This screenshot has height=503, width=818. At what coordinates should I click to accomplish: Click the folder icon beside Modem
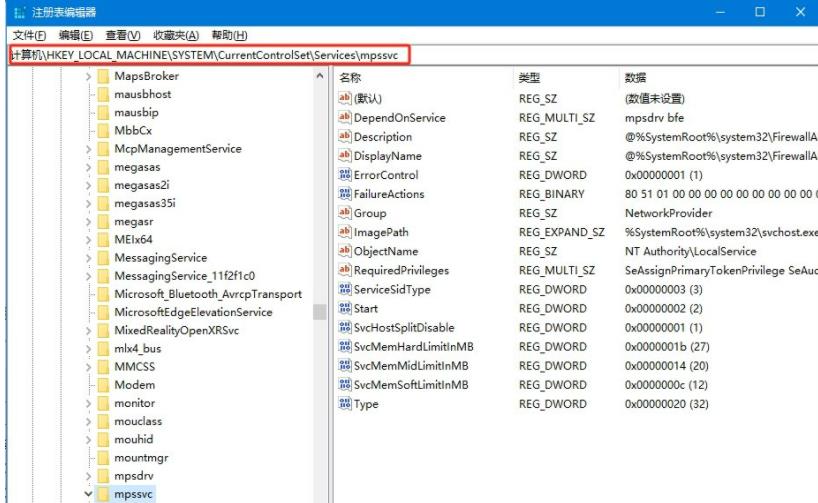[x=103, y=385]
